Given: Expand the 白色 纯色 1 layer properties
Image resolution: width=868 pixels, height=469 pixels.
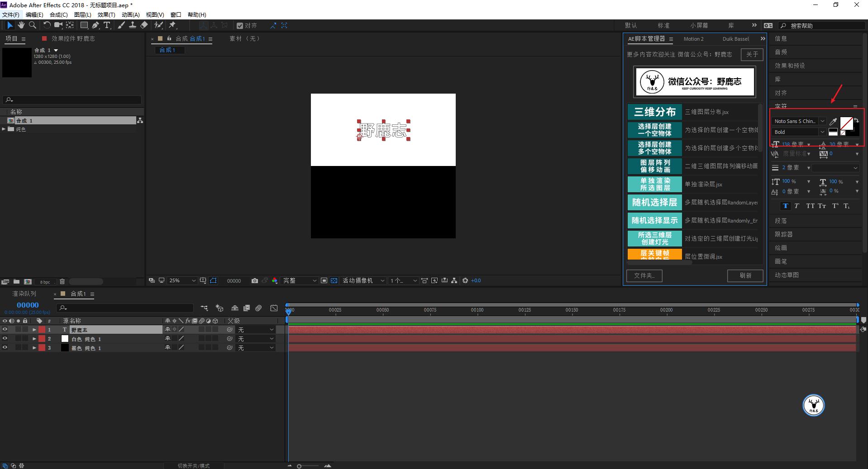Looking at the screenshot, I should coord(34,339).
